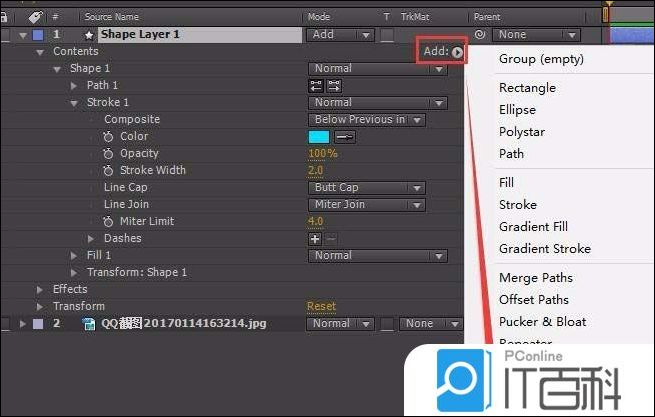This screenshot has height=417, width=655.
Task: Select the Shape Layer 1 name
Action: coord(140,34)
